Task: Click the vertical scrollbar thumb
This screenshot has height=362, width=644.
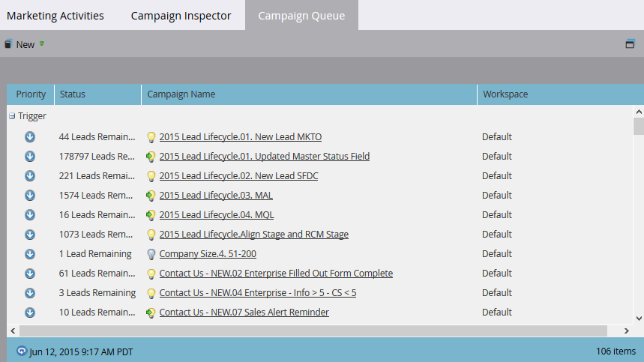Action: coord(639,127)
